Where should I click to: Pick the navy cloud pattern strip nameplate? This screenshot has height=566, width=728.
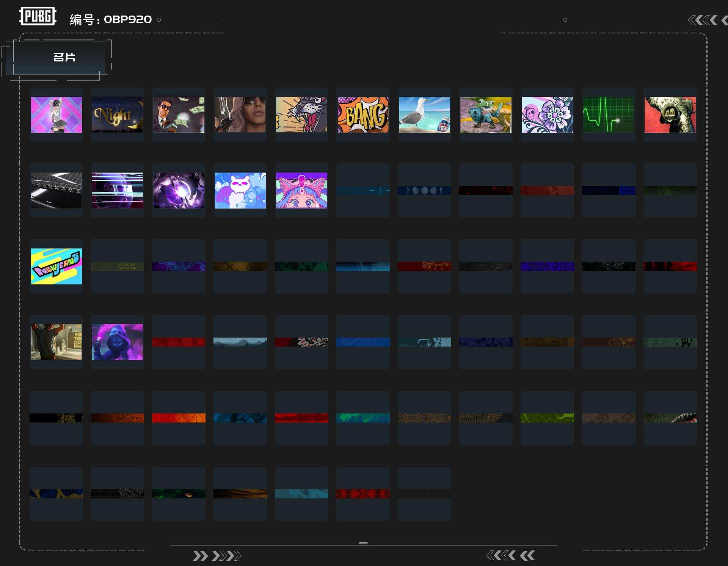coord(486,342)
